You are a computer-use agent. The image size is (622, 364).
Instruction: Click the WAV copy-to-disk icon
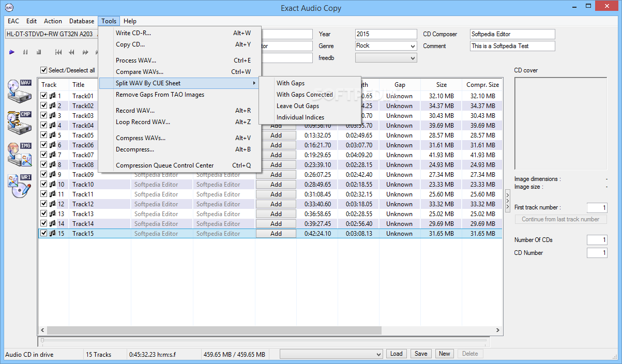19,91
